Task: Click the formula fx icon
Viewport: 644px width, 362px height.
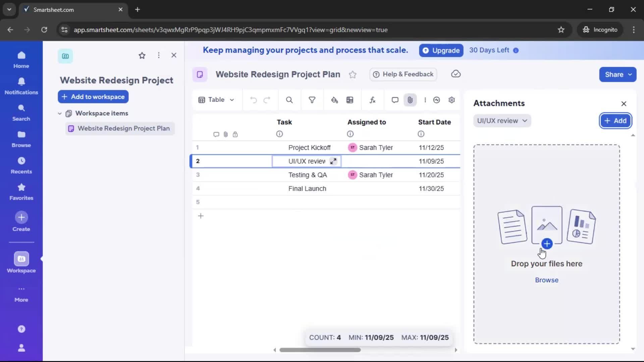Action: (373, 100)
